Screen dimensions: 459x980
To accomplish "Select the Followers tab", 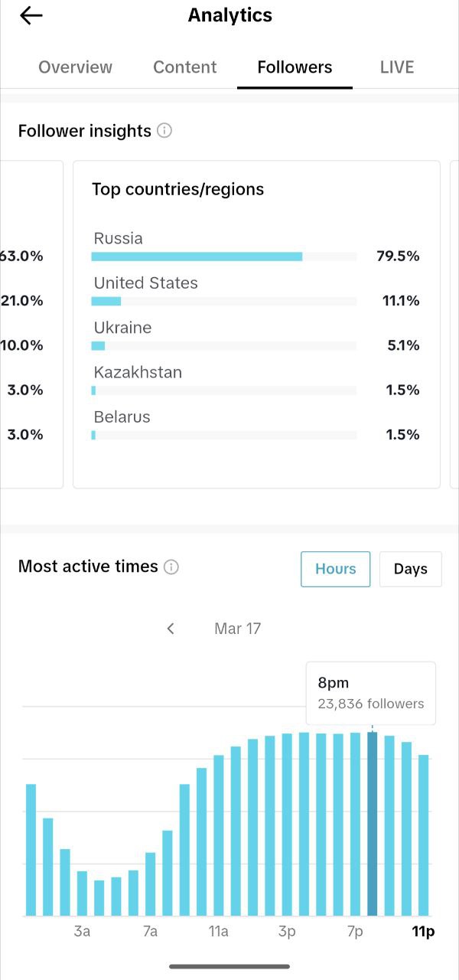I will [x=295, y=67].
